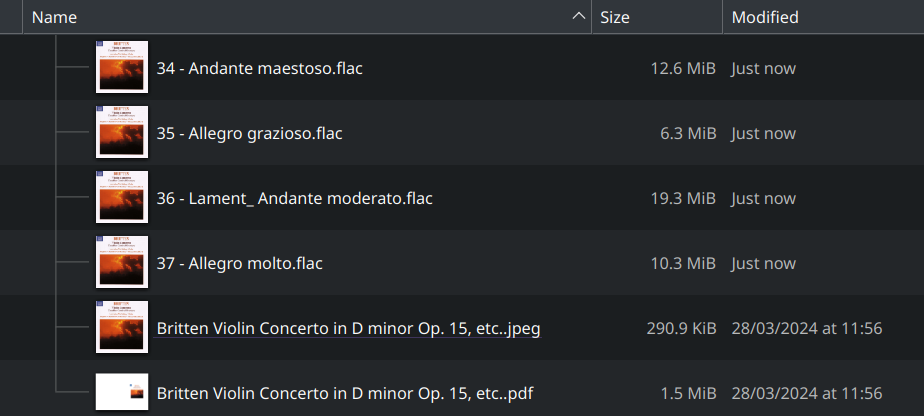Click the ascending sort arrow in Name header
924x416 pixels.
point(578,17)
